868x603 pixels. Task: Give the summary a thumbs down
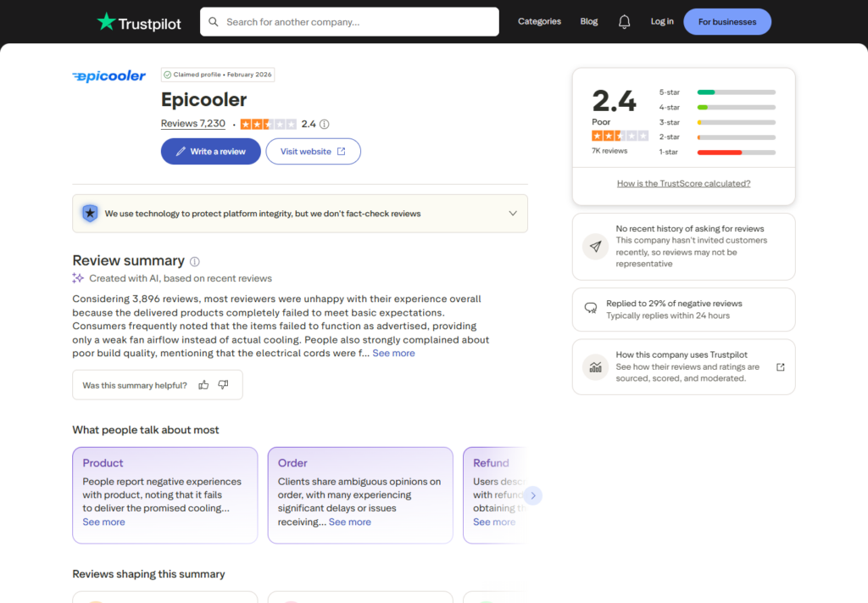pos(223,385)
